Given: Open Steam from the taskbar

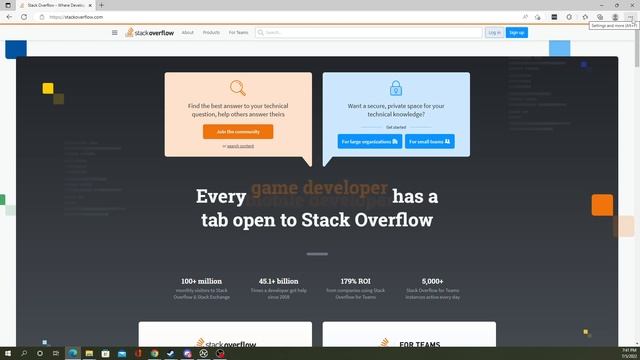Looking at the screenshot, I should tap(171, 353).
